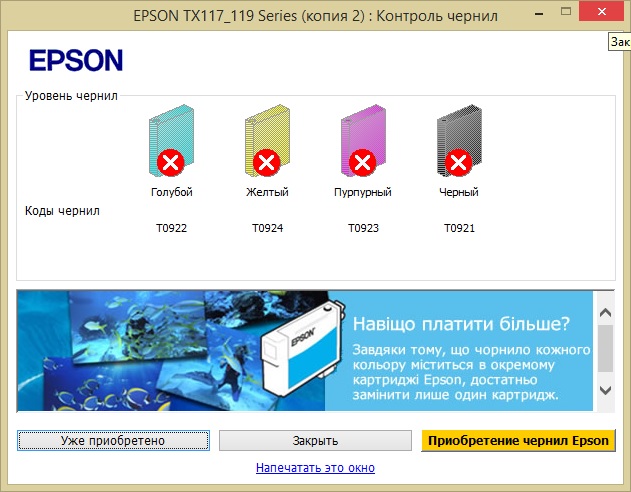The width and height of the screenshot is (631, 492).
Task: Click the Навіщо платити більше? banner heading
Action: pos(461,323)
